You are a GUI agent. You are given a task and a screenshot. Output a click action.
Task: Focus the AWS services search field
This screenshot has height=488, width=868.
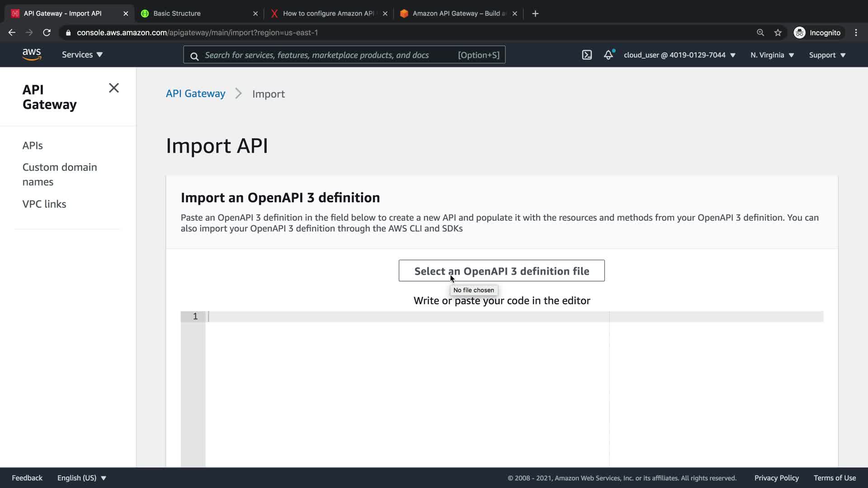click(330, 55)
